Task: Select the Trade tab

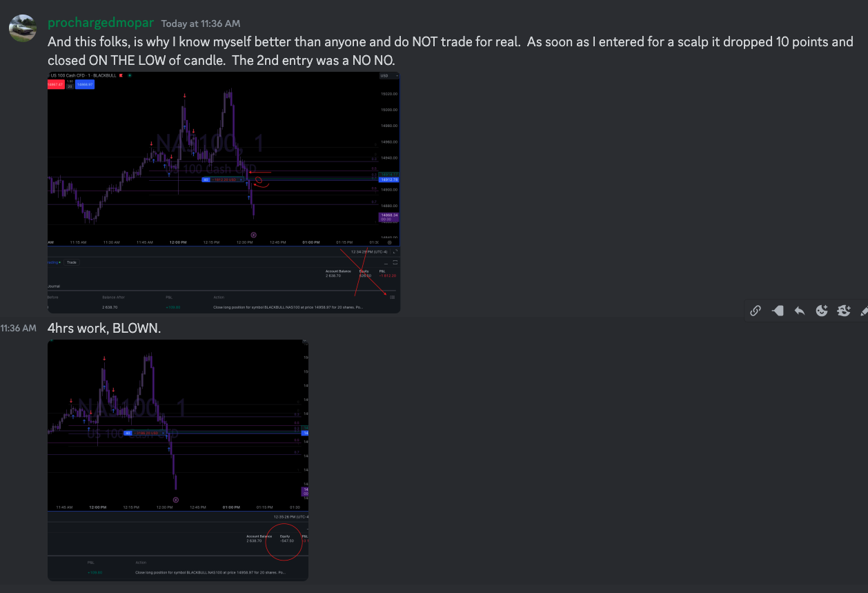Action: tap(72, 262)
